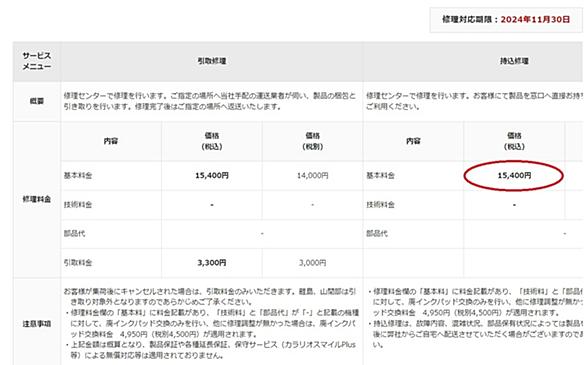Screen dimensions: 586x365
Task: Click the 持込修理 column header
Action: click(x=514, y=61)
